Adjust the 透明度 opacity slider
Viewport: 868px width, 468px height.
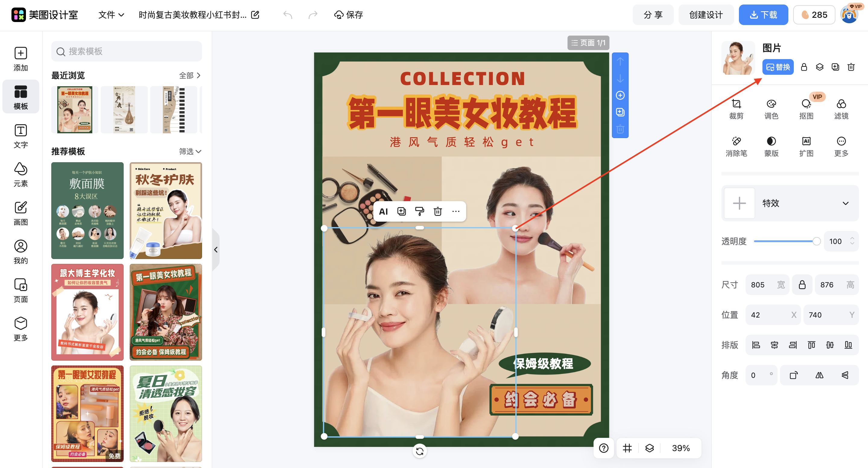click(x=816, y=241)
